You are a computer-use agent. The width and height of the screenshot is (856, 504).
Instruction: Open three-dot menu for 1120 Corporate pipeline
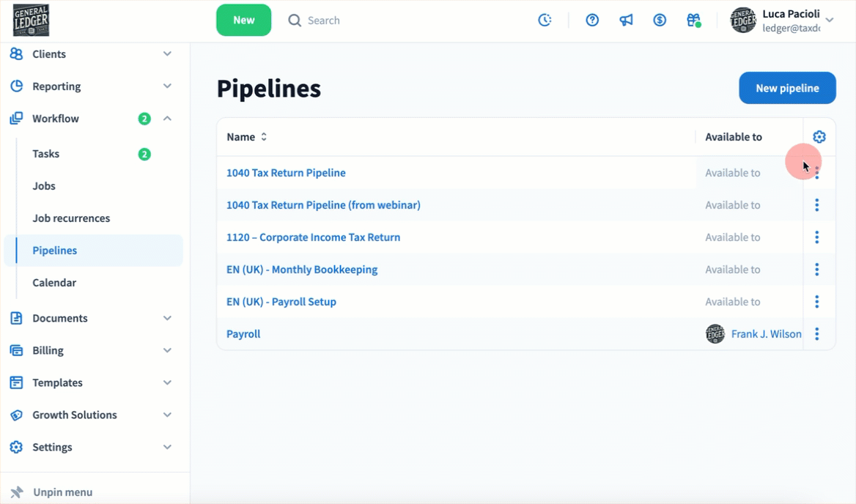click(x=816, y=237)
